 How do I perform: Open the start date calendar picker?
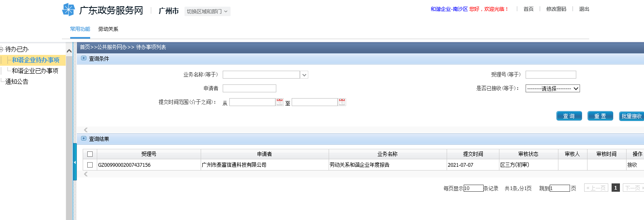[280, 102]
